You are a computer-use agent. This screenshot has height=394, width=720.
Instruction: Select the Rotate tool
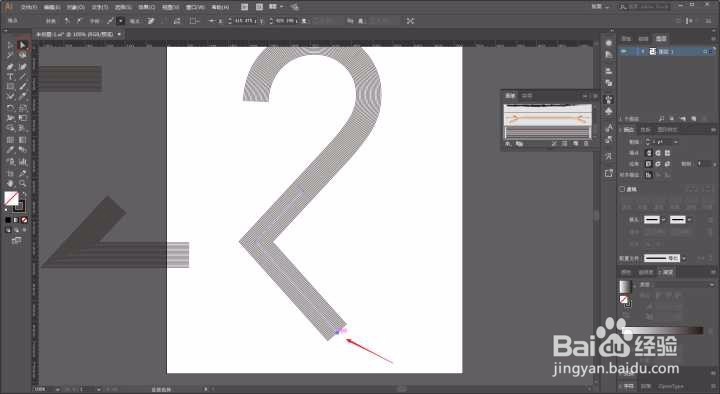10,108
